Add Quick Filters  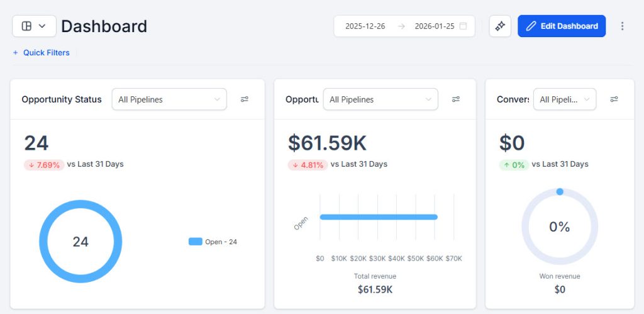coord(42,53)
